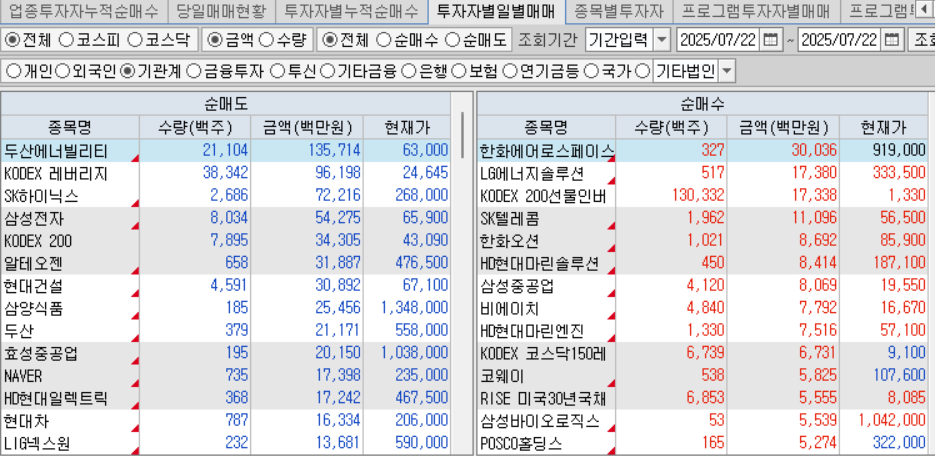Select the 코스피 radio button

(x=66, y=40)
